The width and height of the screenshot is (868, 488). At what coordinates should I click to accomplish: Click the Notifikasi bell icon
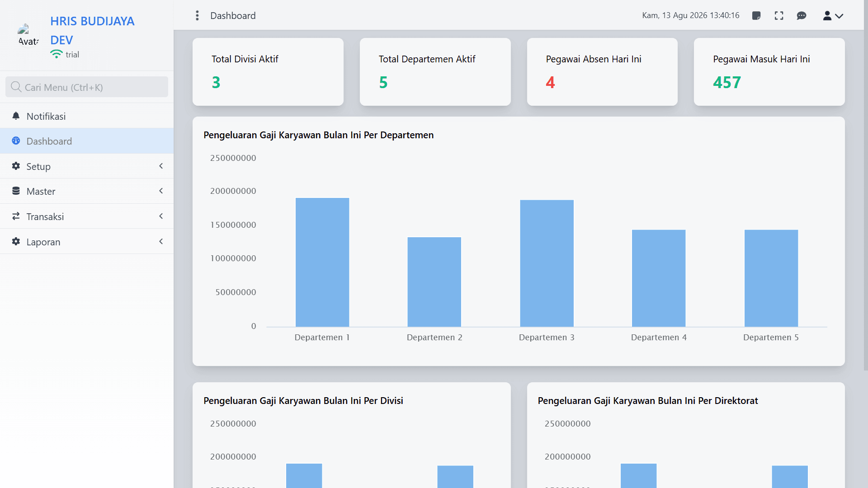16,116
